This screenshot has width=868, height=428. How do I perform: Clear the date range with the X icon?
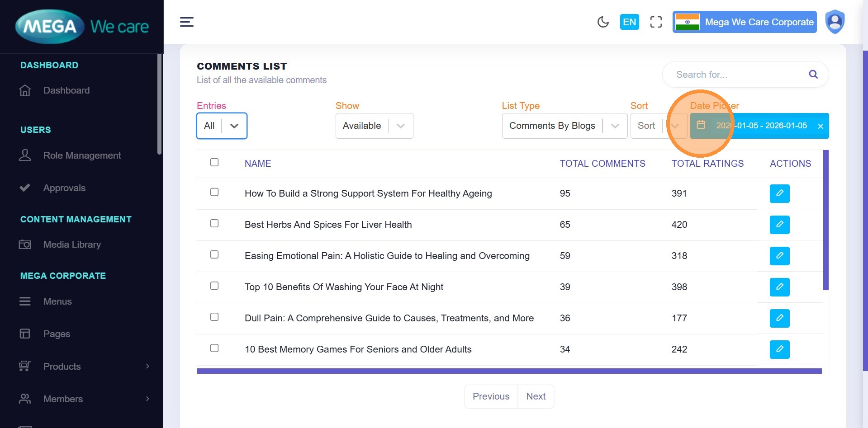[x=820, y=126]
